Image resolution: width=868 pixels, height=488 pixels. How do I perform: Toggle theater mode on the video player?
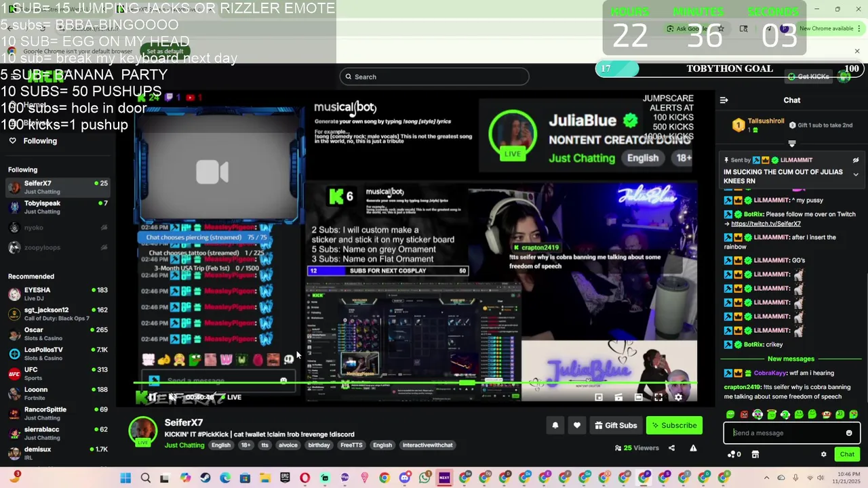(x=638, y=397)
